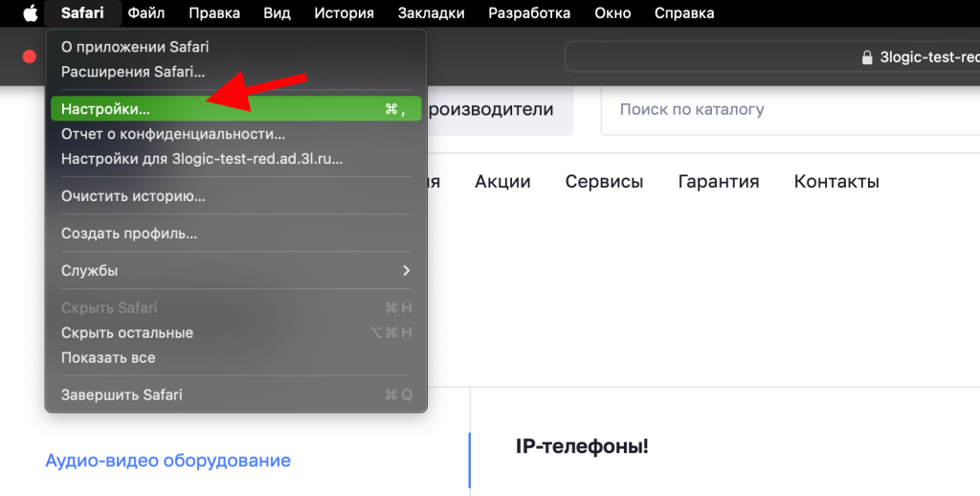Viewport: 980px width, 496px height.
Task: Choose Завершить Safari to quit
Action: 122,395
